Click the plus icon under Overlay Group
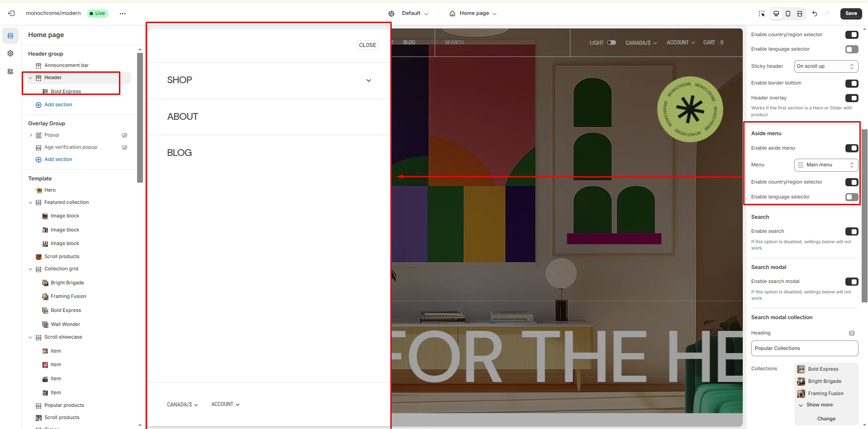The image size is (868, 429). [x=38, y=160]
